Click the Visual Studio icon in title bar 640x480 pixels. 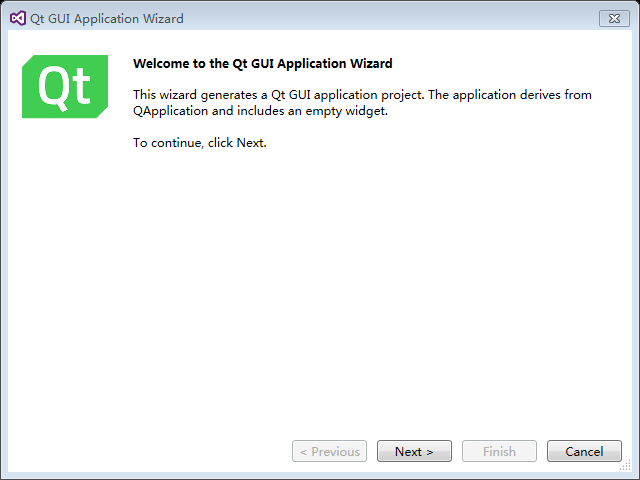[18, 18]
